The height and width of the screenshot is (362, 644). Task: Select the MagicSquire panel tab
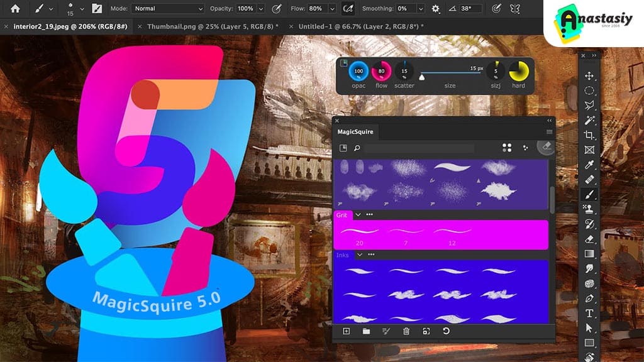pyautogui.click(x=355, y=132)
